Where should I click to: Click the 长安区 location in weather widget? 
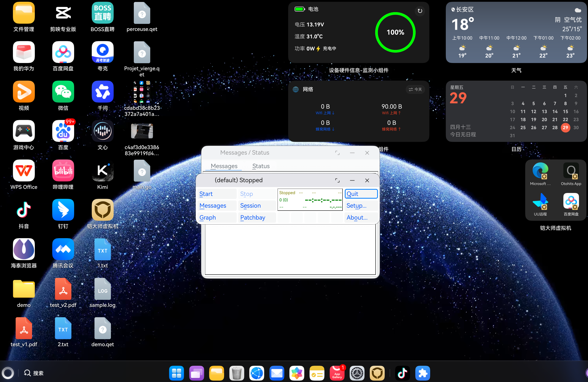(x=462, y=9)
